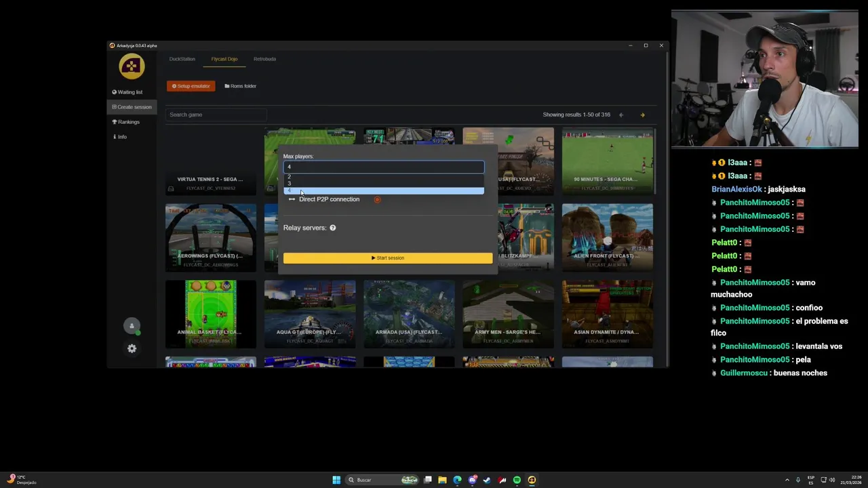Click the orange Setup emulator button
Screen dimensions: 868x488
191,86
